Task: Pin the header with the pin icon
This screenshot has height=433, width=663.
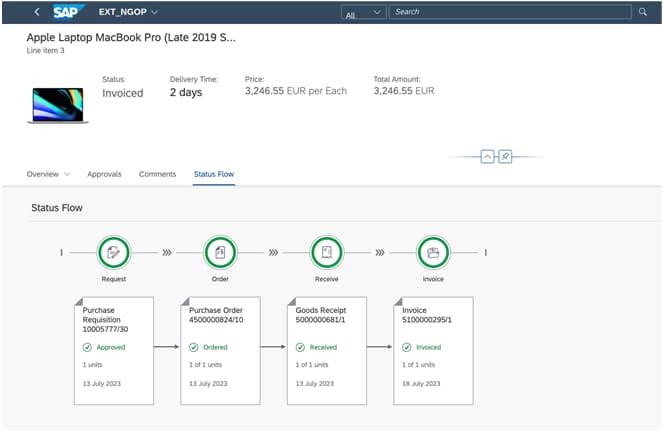Action: pyautogui.click(x=505, y=156)
